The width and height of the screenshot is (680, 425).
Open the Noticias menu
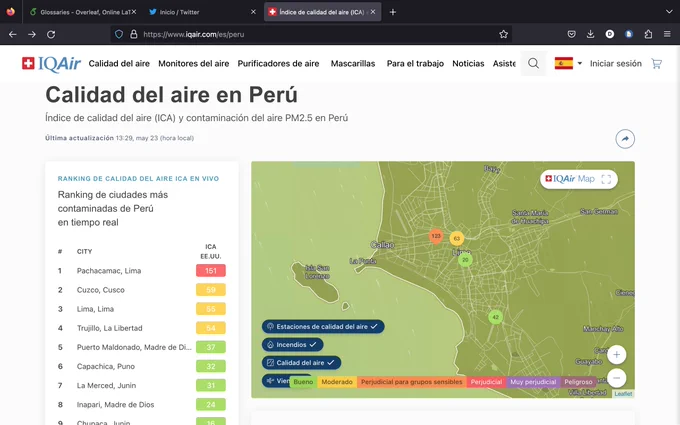click(468, 64)
